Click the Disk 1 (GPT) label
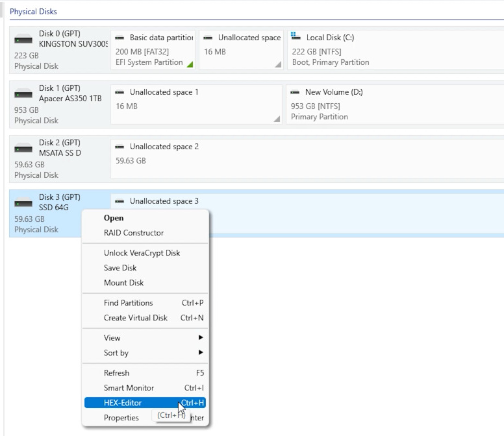 60,88
